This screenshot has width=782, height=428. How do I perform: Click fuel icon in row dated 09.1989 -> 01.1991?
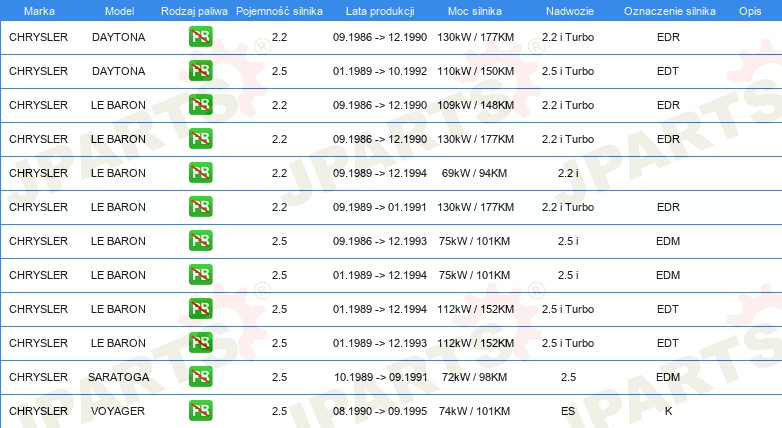click(200, 207)
